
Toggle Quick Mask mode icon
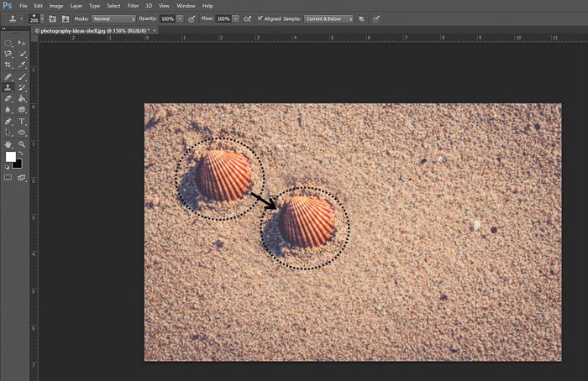(x=8, y=177)
